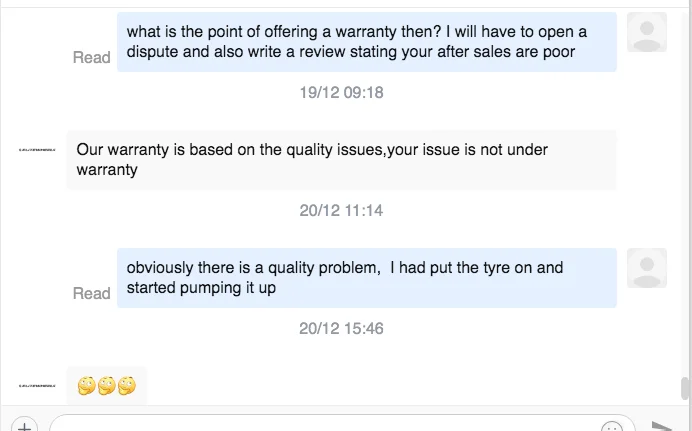Click the 19/12 09:18 timestamp
This screenshot has width=692, height=431.
point(341,93)
